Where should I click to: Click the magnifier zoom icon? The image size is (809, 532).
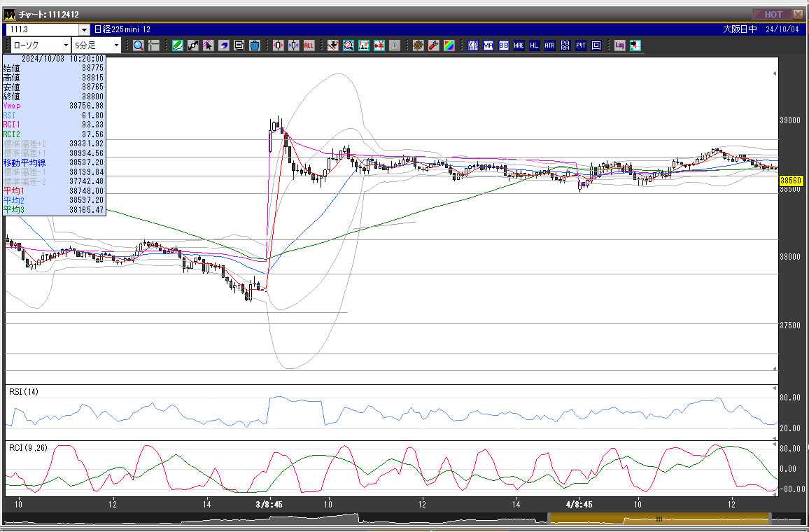tap(139, 45)
